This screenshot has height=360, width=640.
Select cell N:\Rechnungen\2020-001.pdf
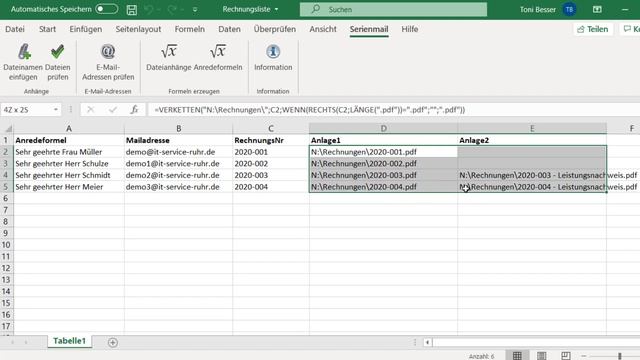tap(383, 152)
